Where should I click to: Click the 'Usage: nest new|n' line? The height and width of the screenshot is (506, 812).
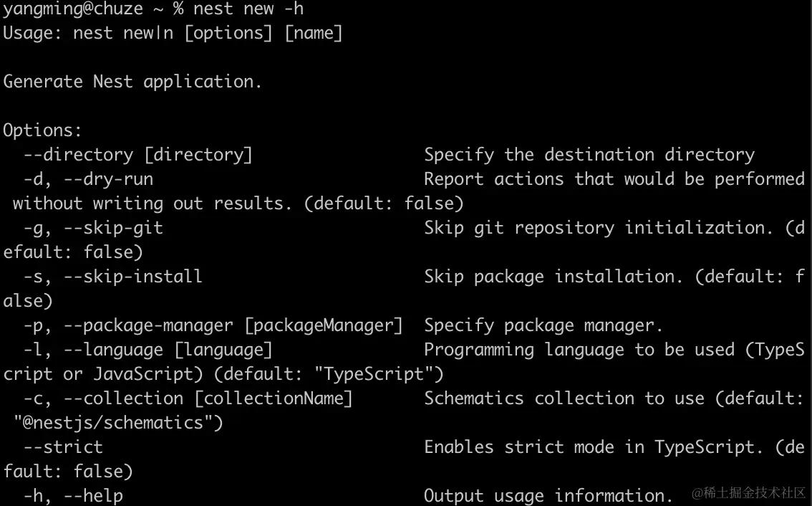[88, 33]
